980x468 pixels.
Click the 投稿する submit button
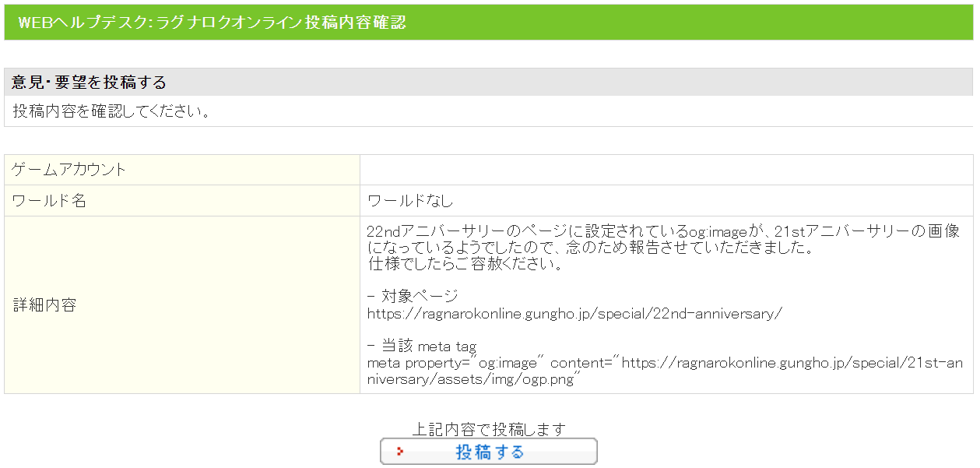click(489, 452)
